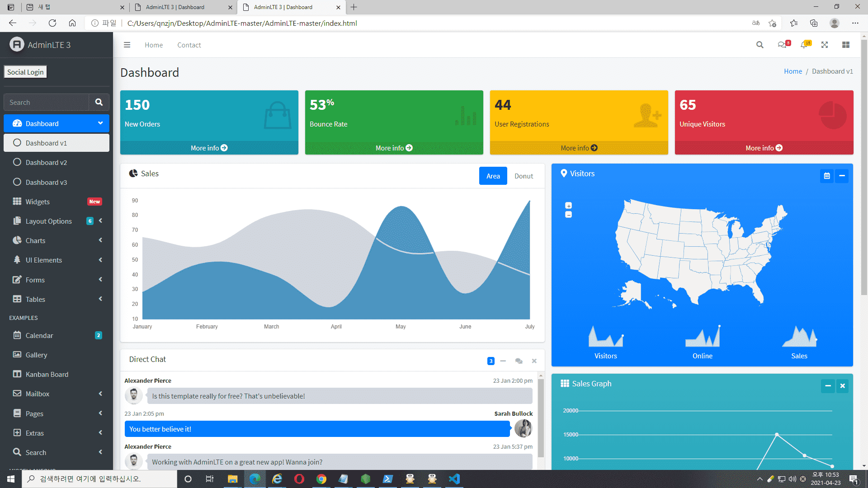Toggle sidebar with hamburger menu icon
Screen dimensions: 868x488
click(x=127, y=45)
